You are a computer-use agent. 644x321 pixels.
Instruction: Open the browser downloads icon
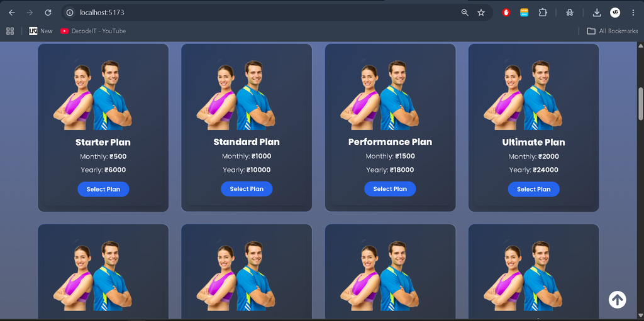(597, 13)
